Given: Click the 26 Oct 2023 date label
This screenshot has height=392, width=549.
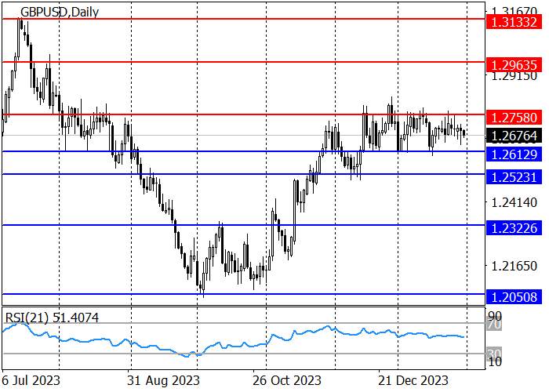Looking at the screenshot, I should coord(287,380).
